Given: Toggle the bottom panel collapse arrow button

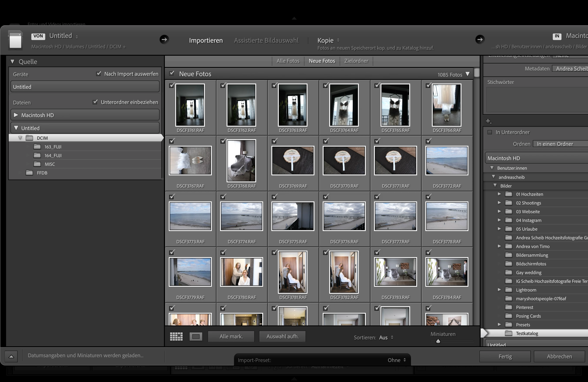Looking at the screenshot, I should click(x=11, y=356).
